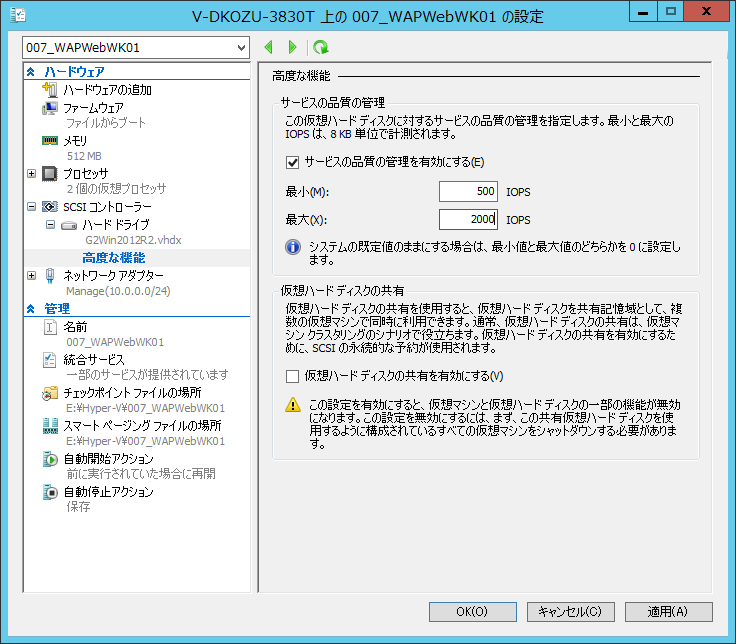This screenshot has height=644, width=736.
Task: Select 高度な機能 in the tree
Action: pos(114,258)
